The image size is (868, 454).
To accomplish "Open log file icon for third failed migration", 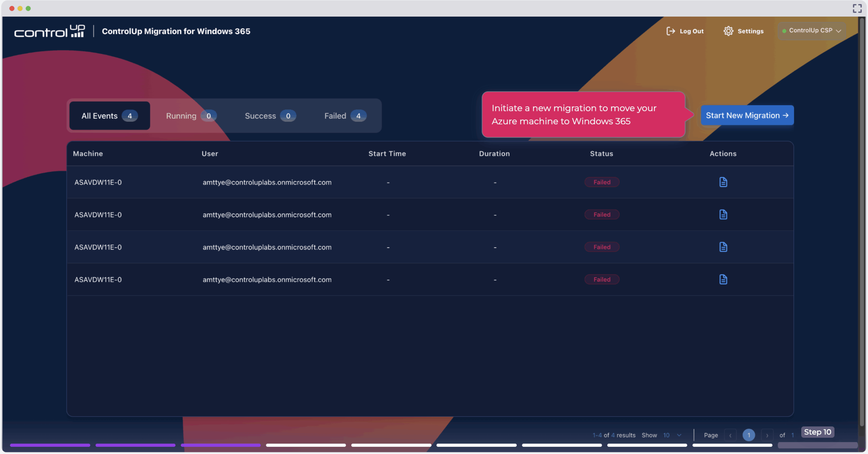I will click(x=723, y=247).
